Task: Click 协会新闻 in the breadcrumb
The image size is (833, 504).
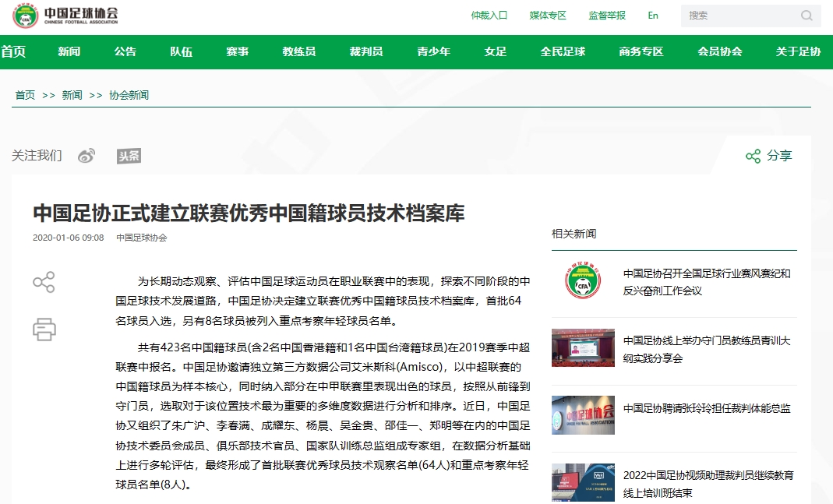Action: pyautogui.click(x=129, y=95)
